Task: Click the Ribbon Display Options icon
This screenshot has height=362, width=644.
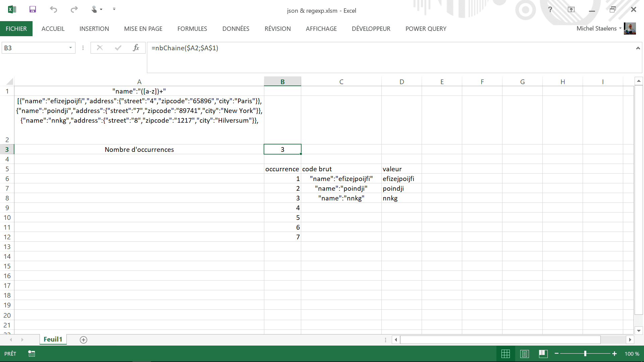Action: 571,9
